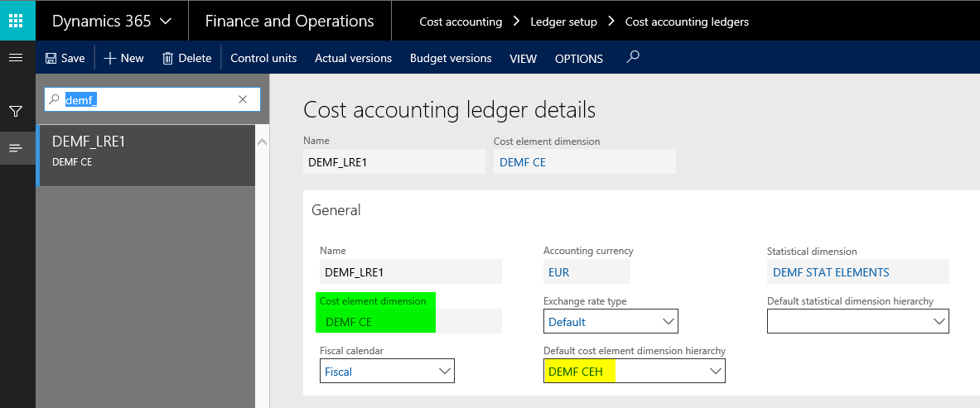The width and height of the screenshot is (980, 408).
Task: Clear the demf_ filter with X icon
Action: tap(243, 99)
